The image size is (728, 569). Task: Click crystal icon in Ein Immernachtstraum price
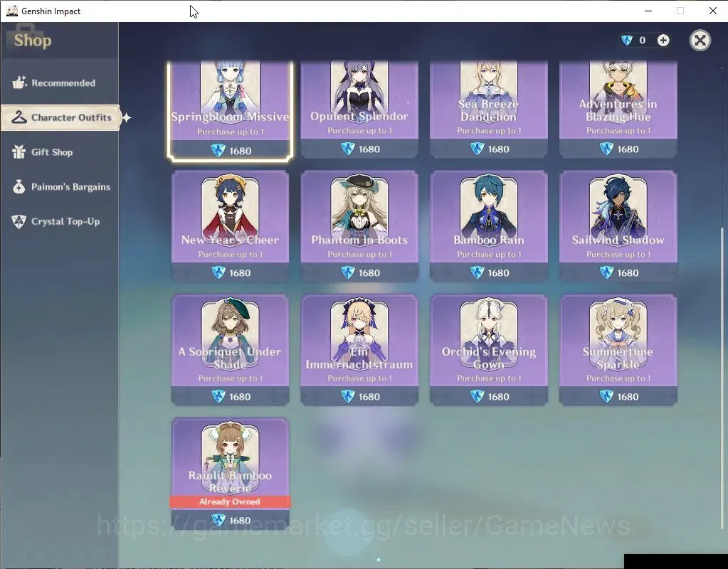[348, 397]
